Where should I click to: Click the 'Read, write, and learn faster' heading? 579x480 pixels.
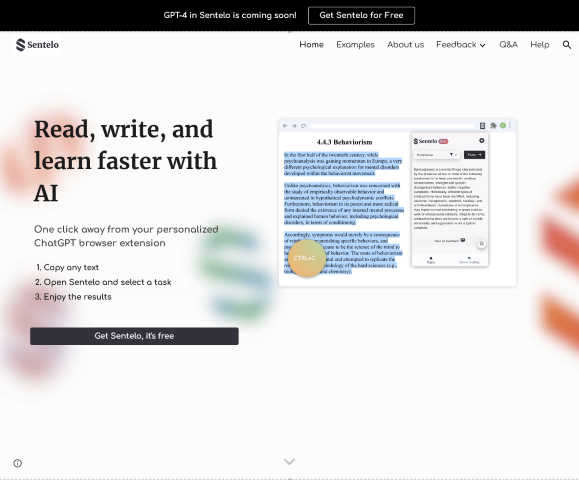(126, 161)
